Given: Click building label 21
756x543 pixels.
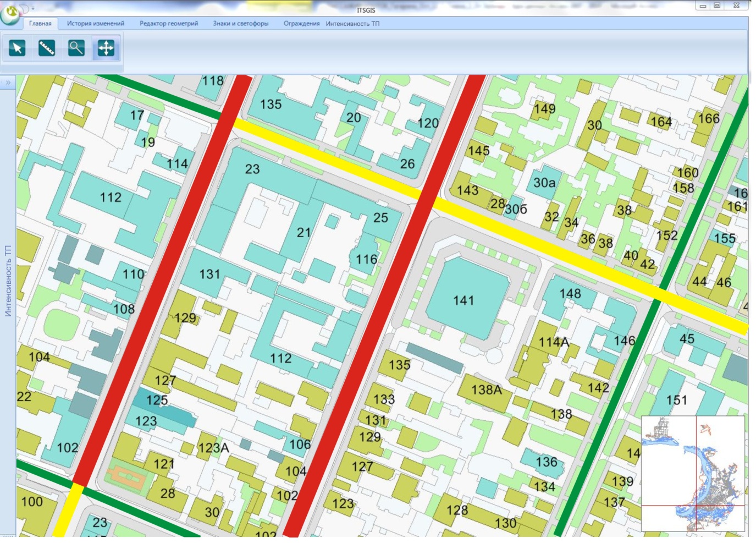Looking at the screenshot, I should [304, 233].
